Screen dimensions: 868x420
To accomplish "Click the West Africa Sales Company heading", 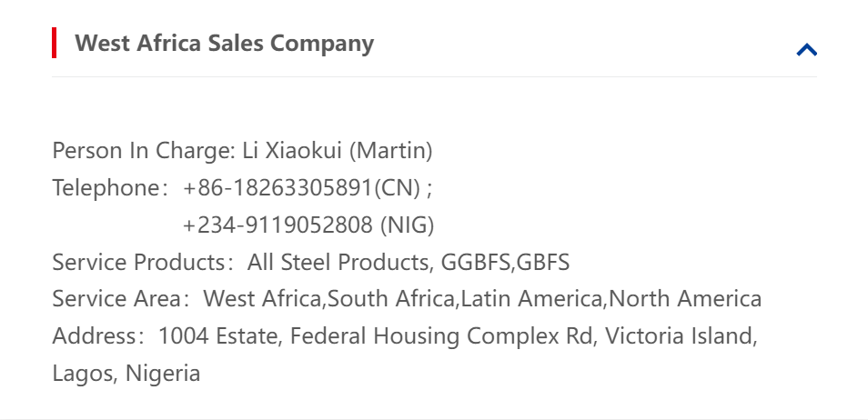I will point(224,44).
